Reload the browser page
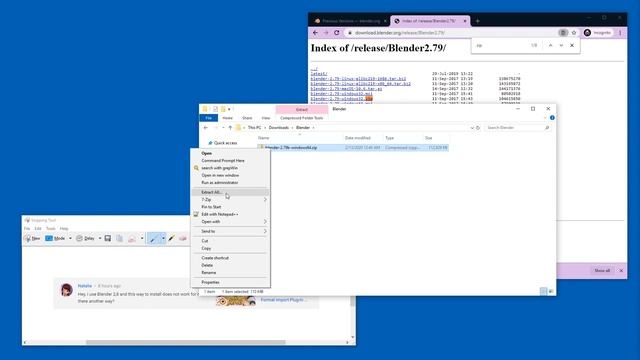 pyautogui.click(x=337, y=33)
